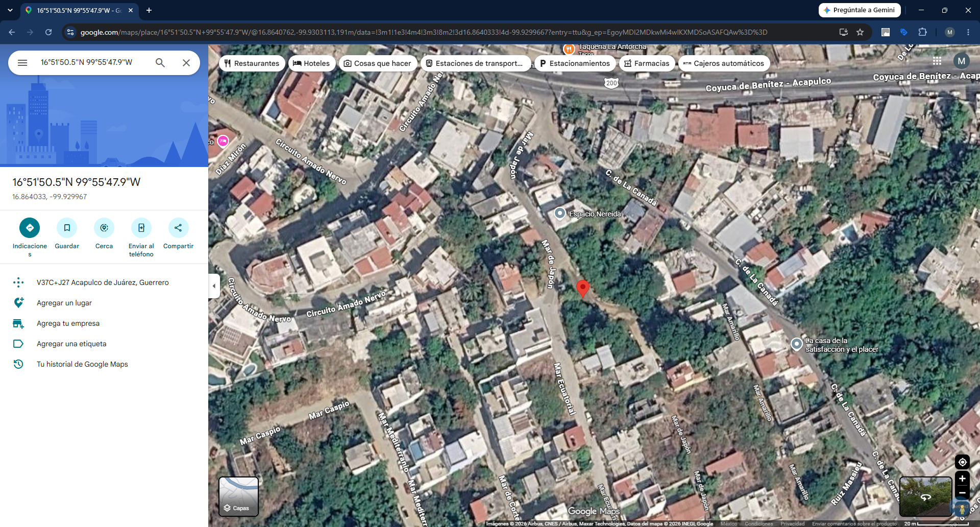View site information icon in address bar

click(x=70, y=32)
